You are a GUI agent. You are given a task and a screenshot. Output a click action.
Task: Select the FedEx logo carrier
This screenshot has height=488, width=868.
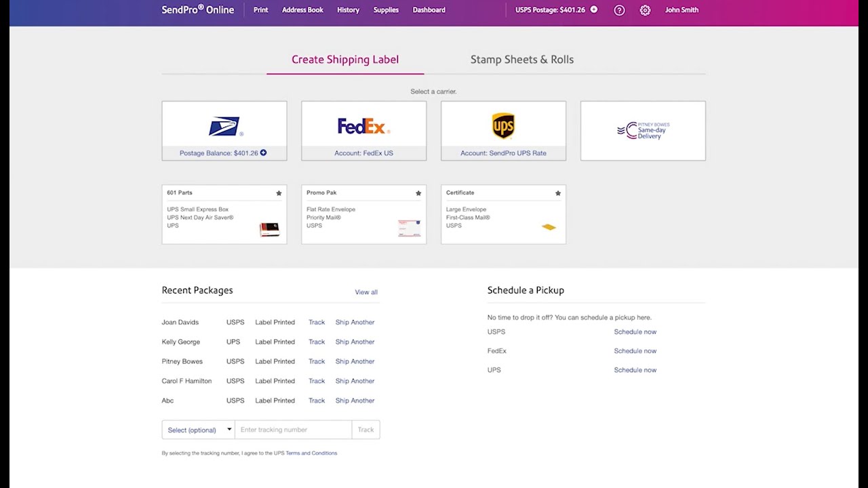(x=363, y=126)
